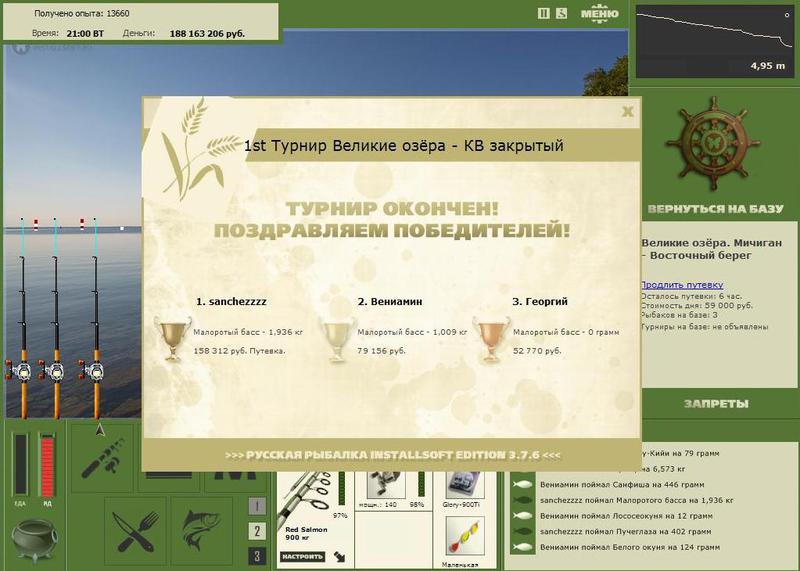Click fish icon beside the Белого окуня entry
The image size is (800, 571).
[x=522, y=548]
